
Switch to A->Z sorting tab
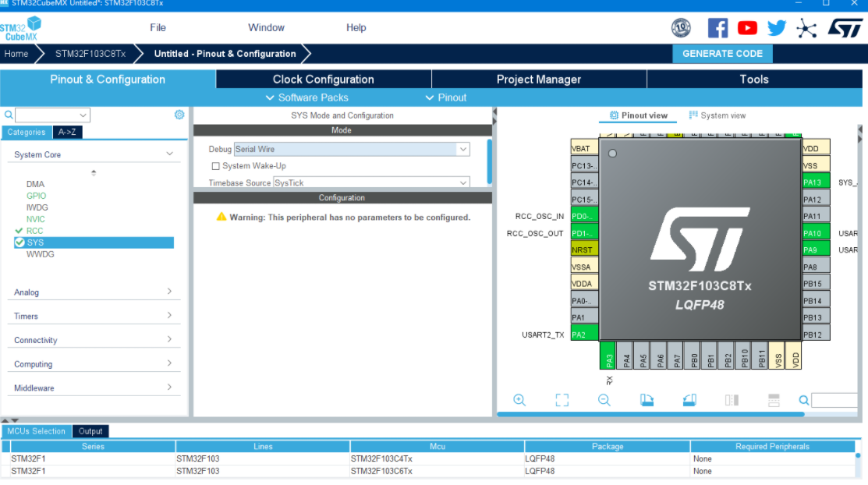coord(67,132)
